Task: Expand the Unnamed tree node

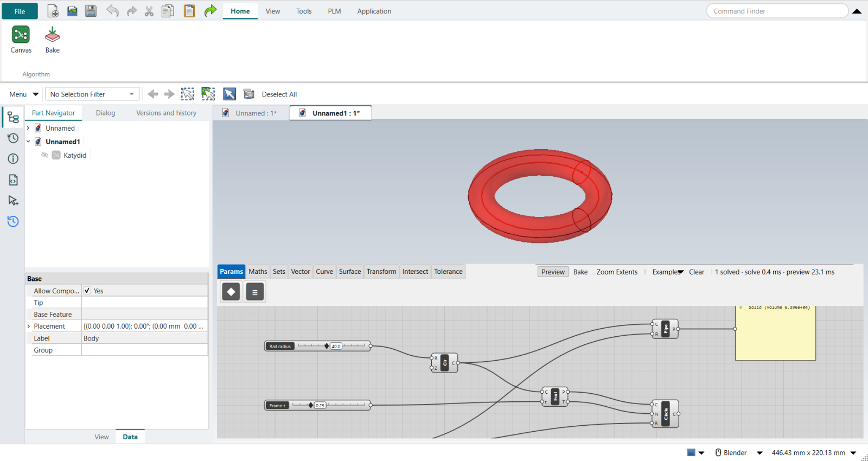Action: pos(28,128)
